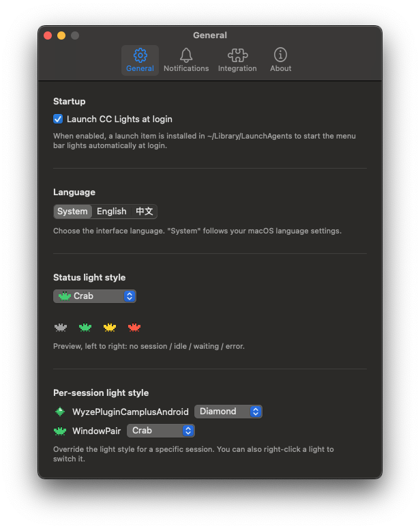Click the gray no-session crab preview
The image size is (420, 529).
point(61,327)
